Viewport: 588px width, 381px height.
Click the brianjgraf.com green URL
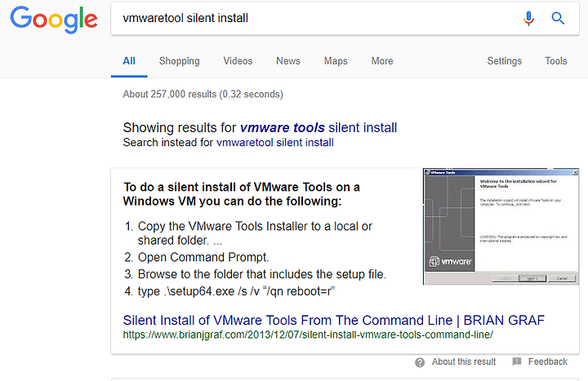(308, 334)
